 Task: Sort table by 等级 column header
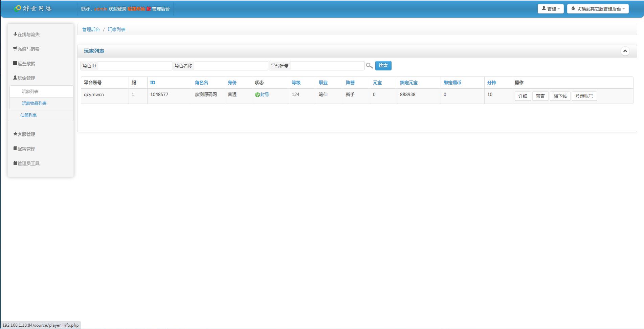point(296,83)
